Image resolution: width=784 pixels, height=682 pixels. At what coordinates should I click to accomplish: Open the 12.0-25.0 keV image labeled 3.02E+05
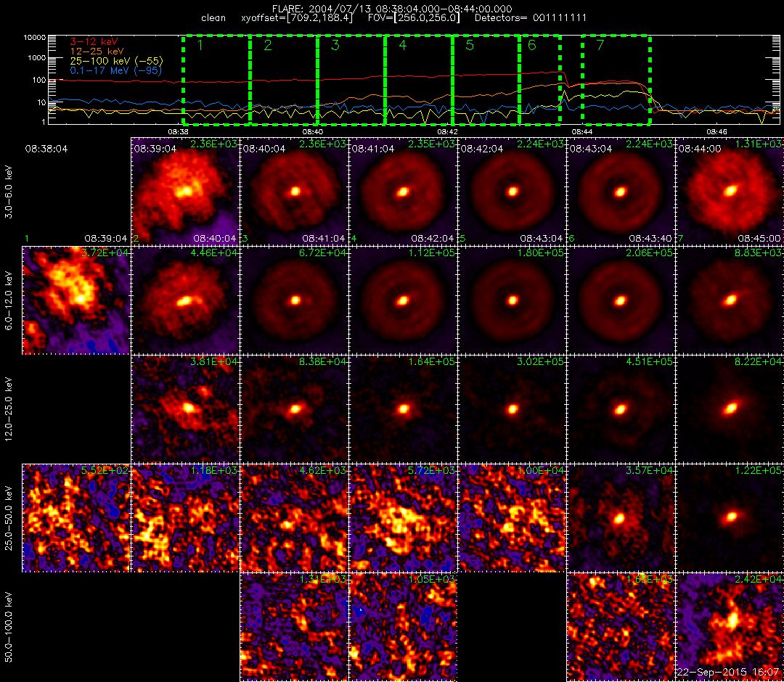[x=512, y=409]
